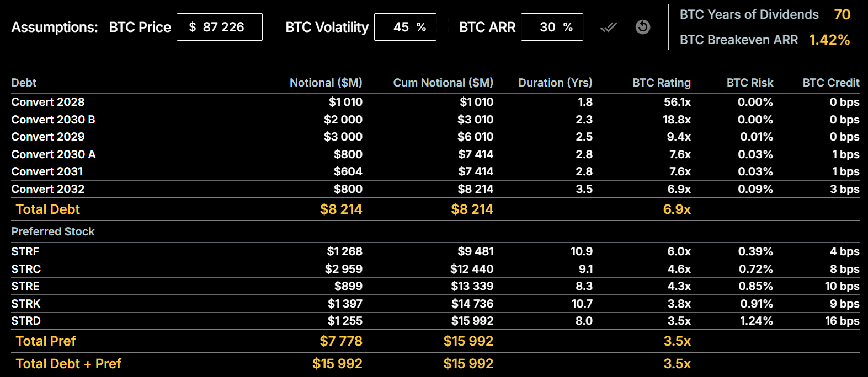Click the BTC Price input field
This screenshot has height=377, width=868.
pos(220,27)
